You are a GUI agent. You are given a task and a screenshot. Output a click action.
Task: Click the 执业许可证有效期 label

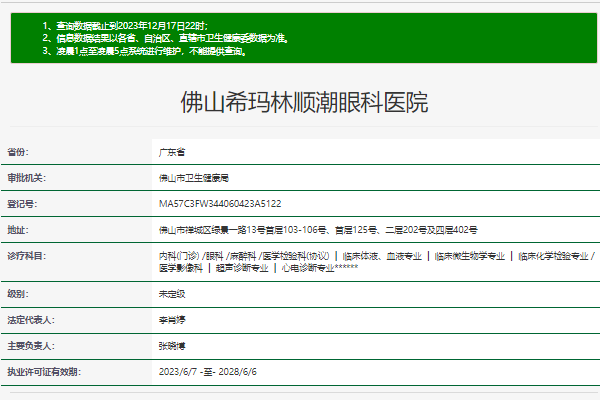[44, 372]
